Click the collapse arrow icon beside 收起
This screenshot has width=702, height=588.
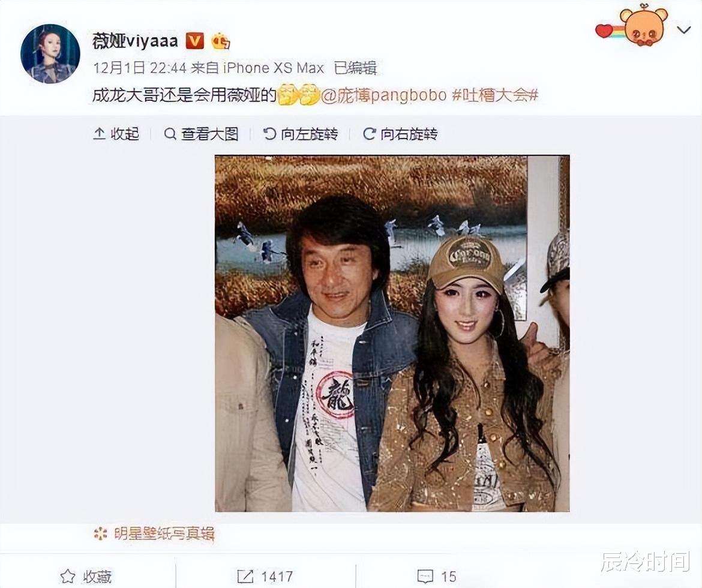click(x=99, y=134)
